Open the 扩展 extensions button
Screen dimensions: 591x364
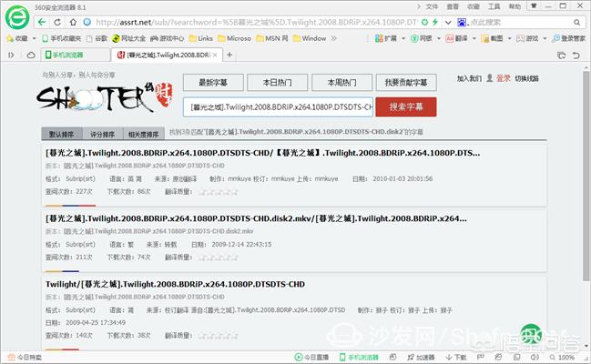[386, 38]
